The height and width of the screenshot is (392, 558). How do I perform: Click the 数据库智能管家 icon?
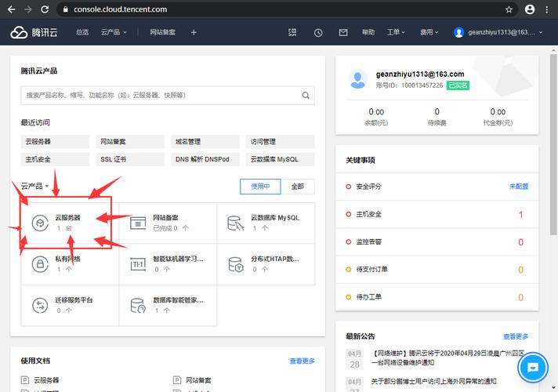[138, 306]
